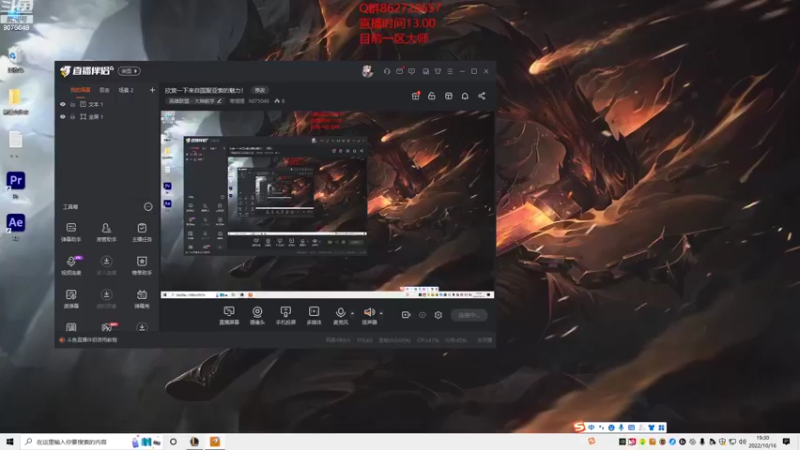This screenshot has width=800, height=450.
Task: Open the 主播任务 tool
Action: tap(142, 232)
